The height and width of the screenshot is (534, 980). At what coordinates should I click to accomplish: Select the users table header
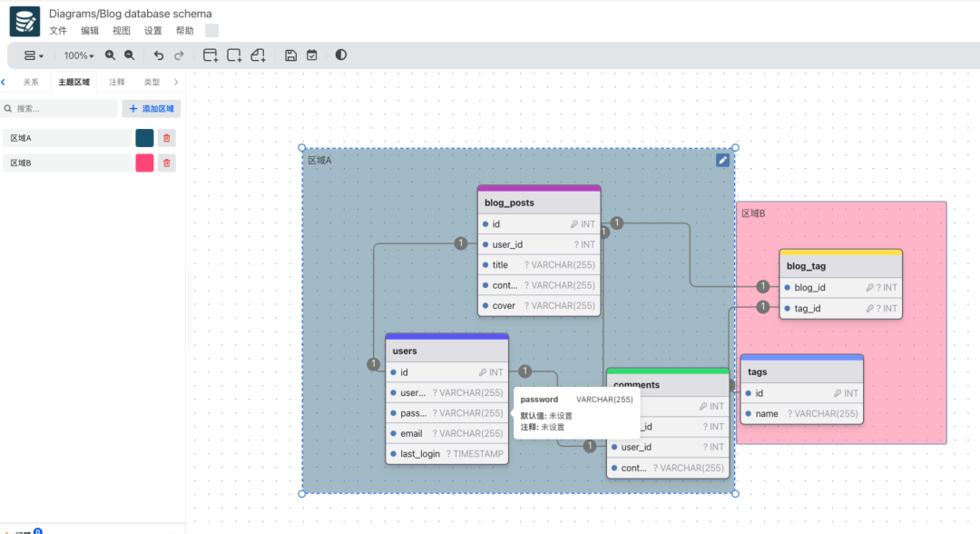click(x=446, y=351)
